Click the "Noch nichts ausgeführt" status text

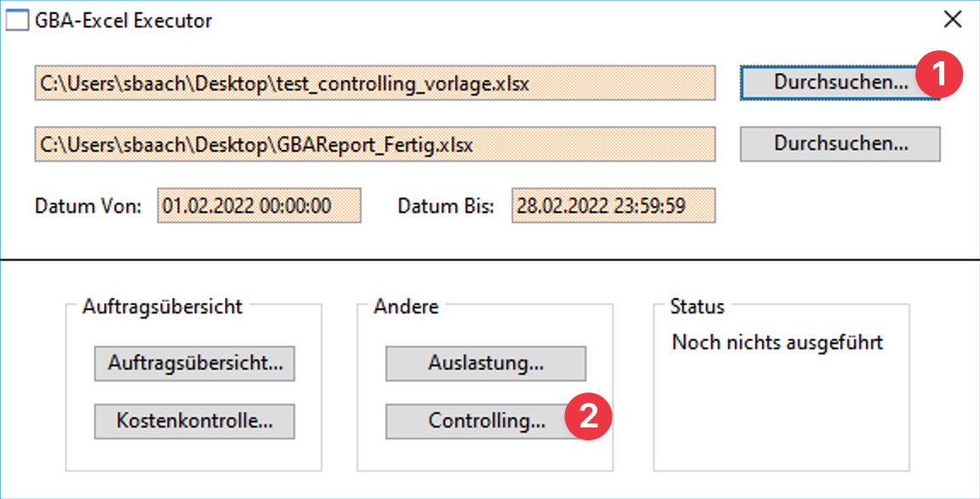pyautogui.click(x=777, y=342)
